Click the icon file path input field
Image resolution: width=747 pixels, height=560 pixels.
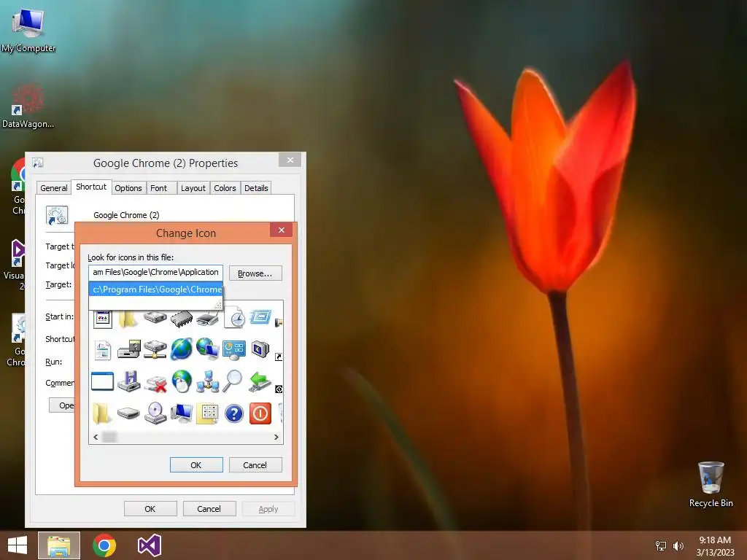(x=156, y=273)
